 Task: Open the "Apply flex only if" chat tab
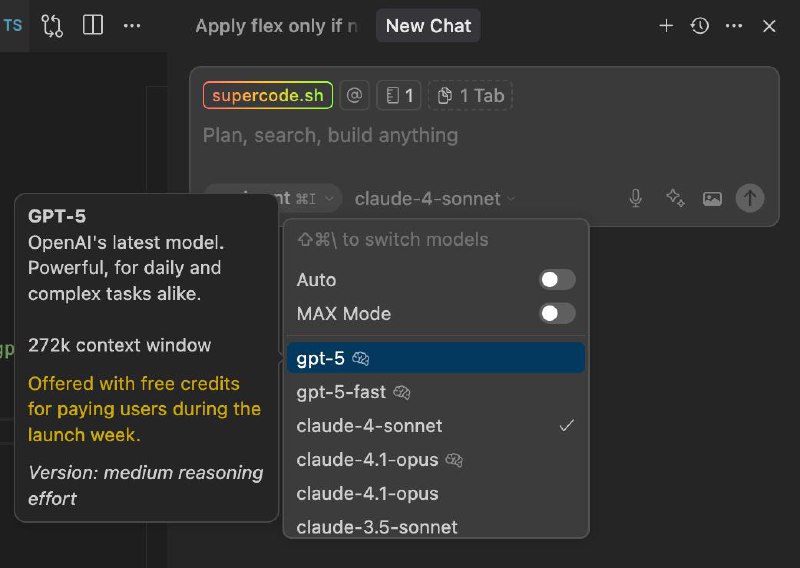click(x=276, y=26)
